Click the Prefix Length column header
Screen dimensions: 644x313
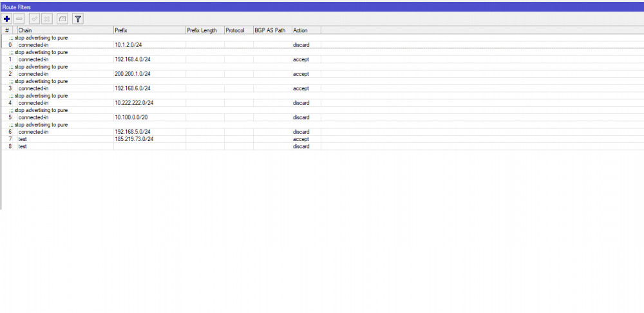[204, 30]
